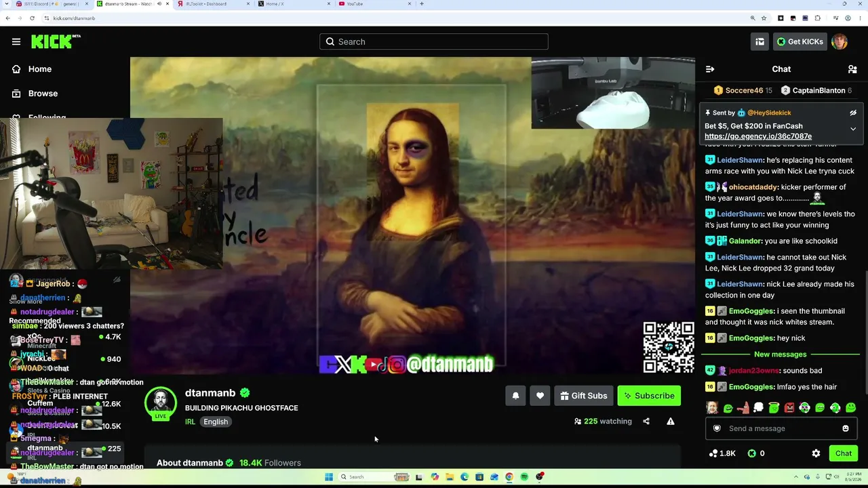The height and width of the screenshot is (488, 868).
Task: Open the chat settings gear
Action: click(816, 453)
